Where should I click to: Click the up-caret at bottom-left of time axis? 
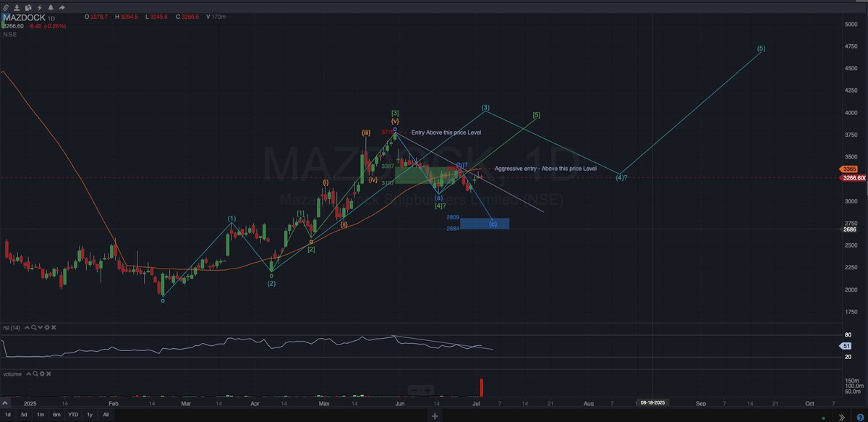(5, 403)
